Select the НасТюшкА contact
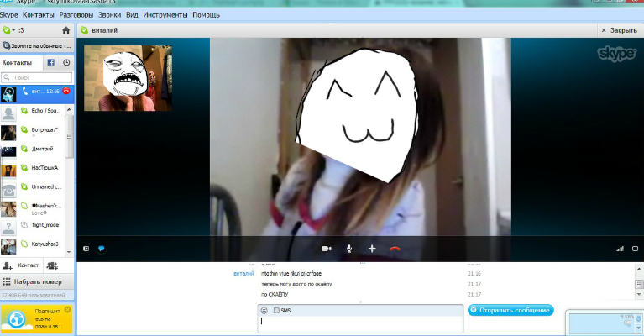Screen dimensions: 644x336 tap(32, 170)
